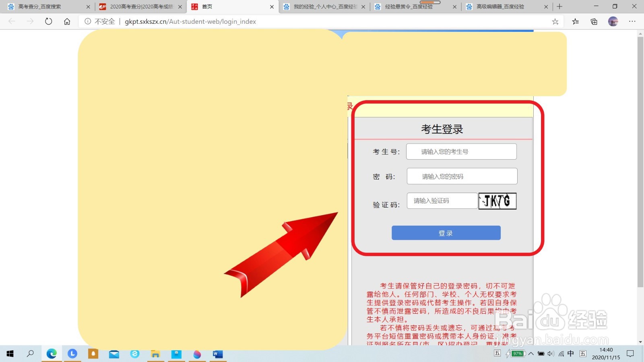Click scrollbar down arrow
Viewport: 644px width, 362px height.
point(640,342)
